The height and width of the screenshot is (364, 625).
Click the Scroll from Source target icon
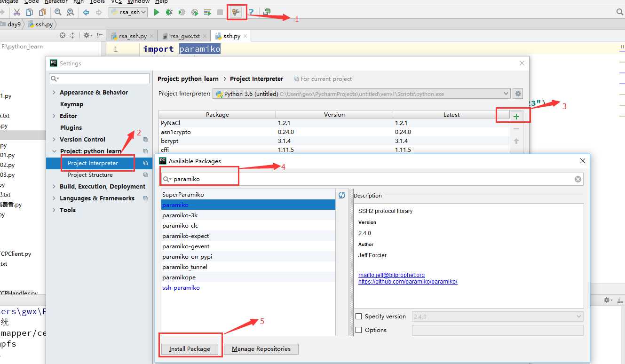click(63, 35)
